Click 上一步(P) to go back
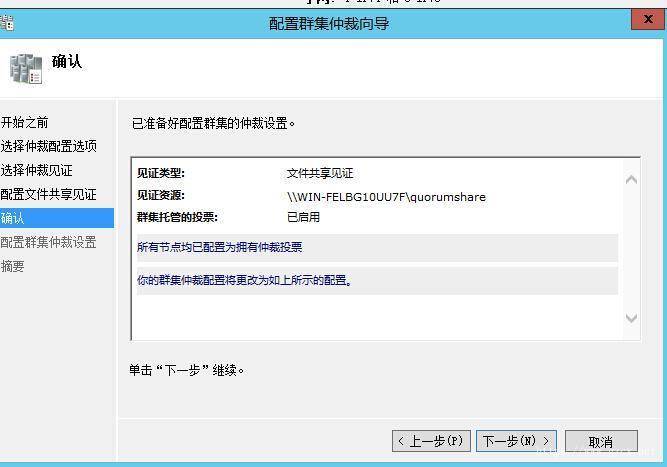 (431, 441)
